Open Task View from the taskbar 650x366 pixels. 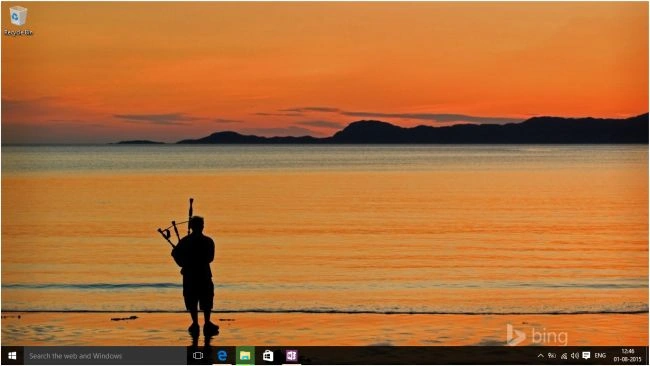click(198, 356)
